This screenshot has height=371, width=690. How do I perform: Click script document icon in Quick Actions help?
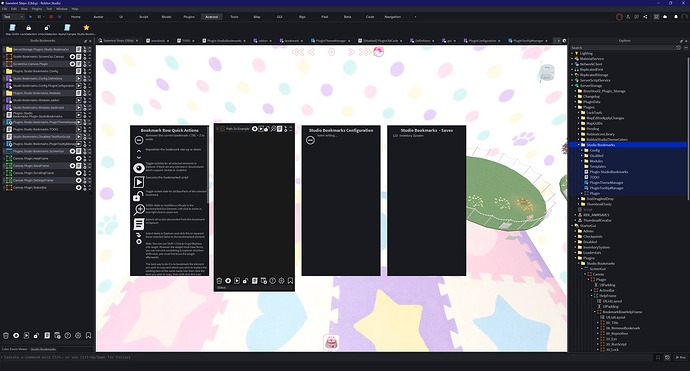139,224
